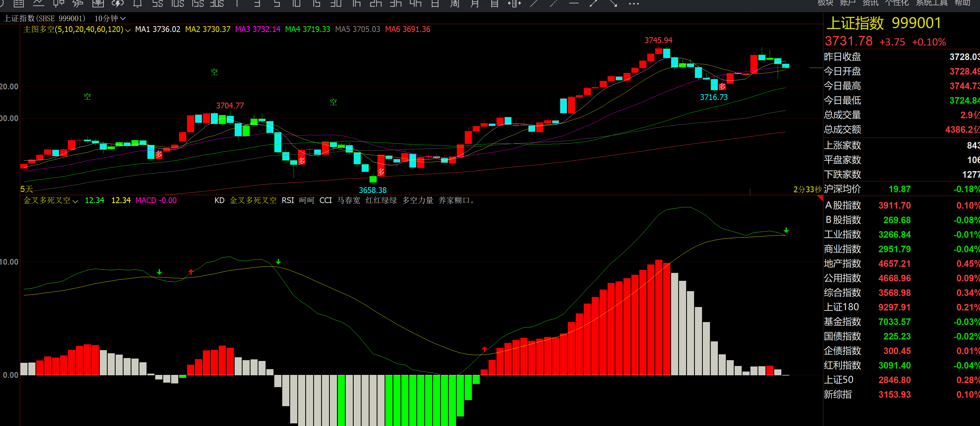Open the 系统工具 menu
The width and height of the screenshot is (980, 426).
point(932,3)
